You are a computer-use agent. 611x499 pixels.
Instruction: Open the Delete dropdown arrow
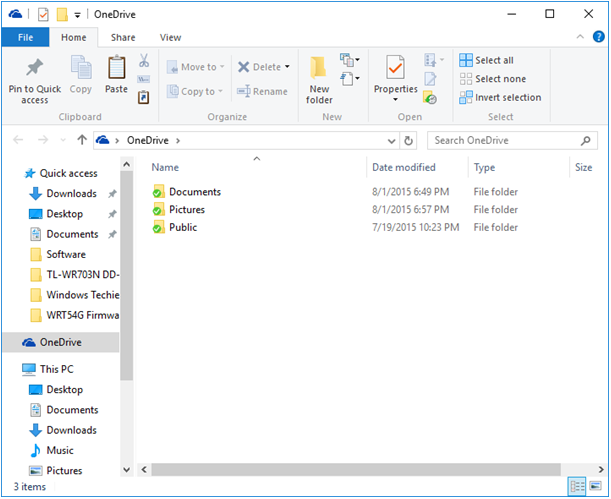coord(287,67)
